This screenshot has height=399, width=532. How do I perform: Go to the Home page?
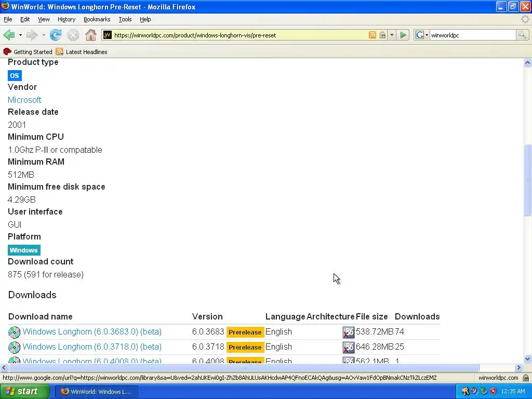click(90, 35)
